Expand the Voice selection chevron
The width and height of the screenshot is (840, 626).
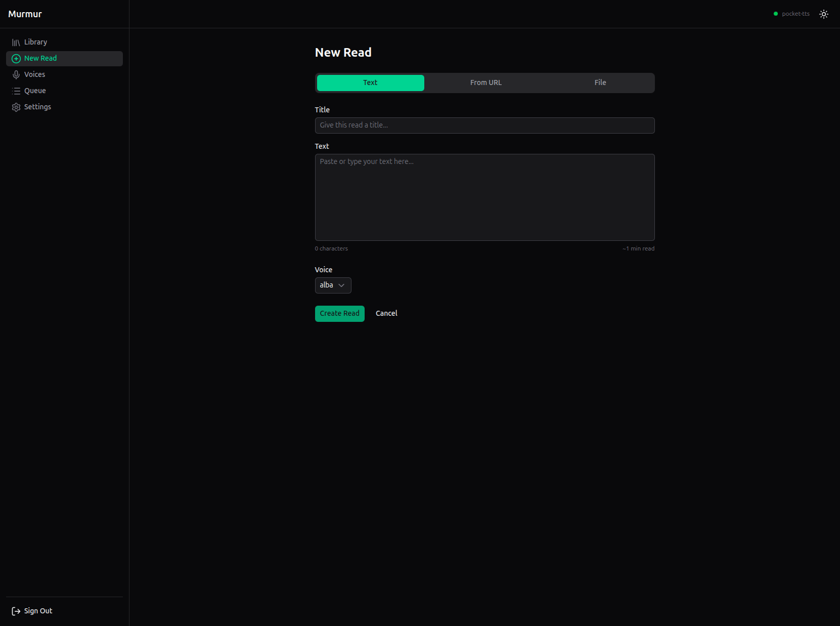pos(341,285)
